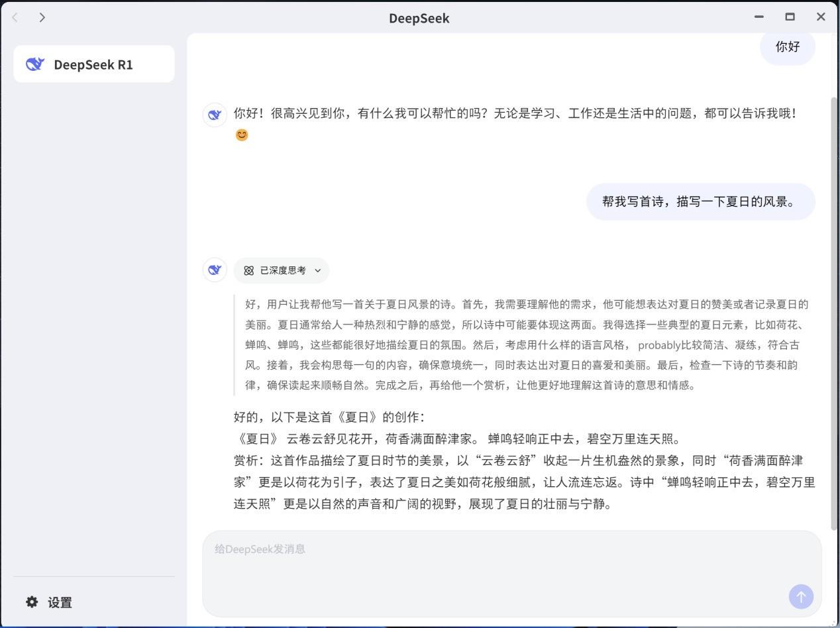Maximize the DeepSeek window
Viewport: 840px width, 628px height.
790,17
